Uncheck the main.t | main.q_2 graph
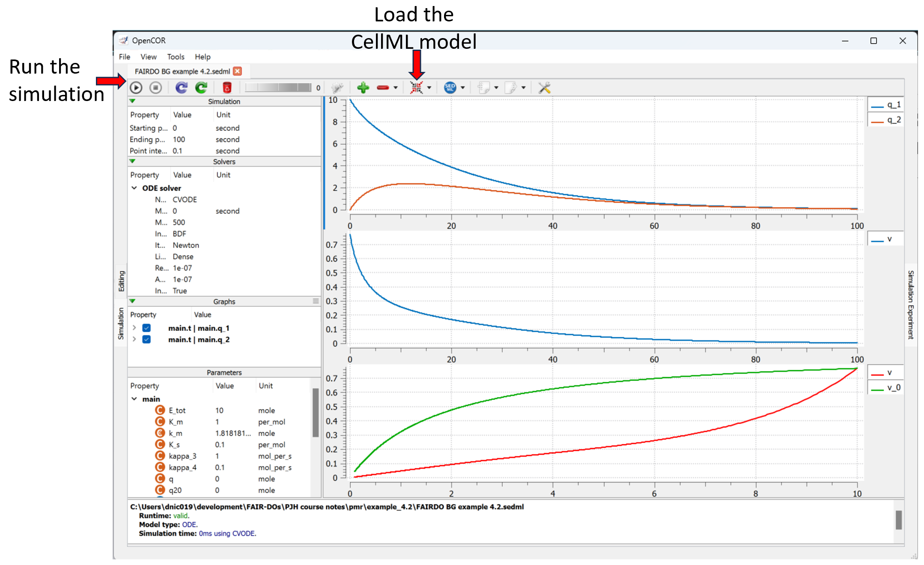 point(146,339)
